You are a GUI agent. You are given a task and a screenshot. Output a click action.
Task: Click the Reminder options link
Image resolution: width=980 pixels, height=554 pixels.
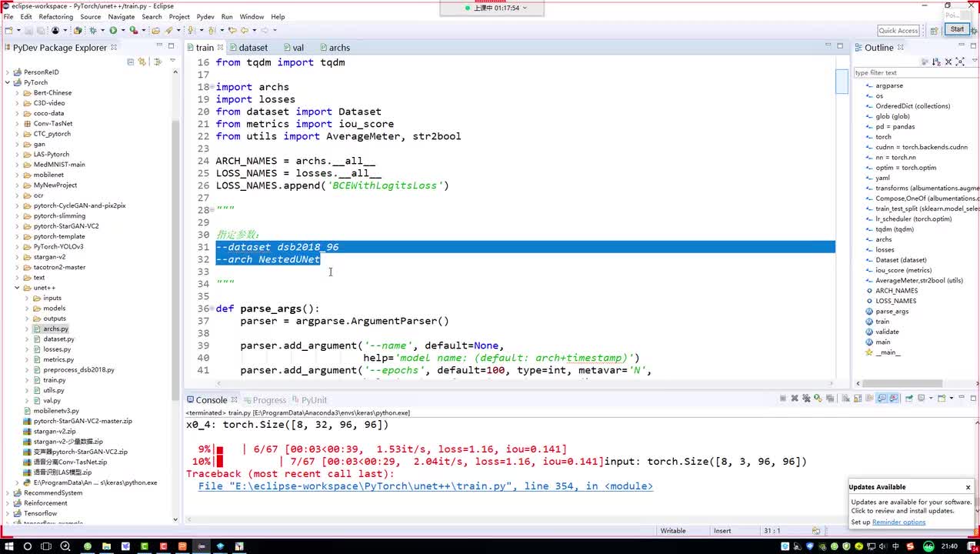pyautogui.click(x=898, y=522)
